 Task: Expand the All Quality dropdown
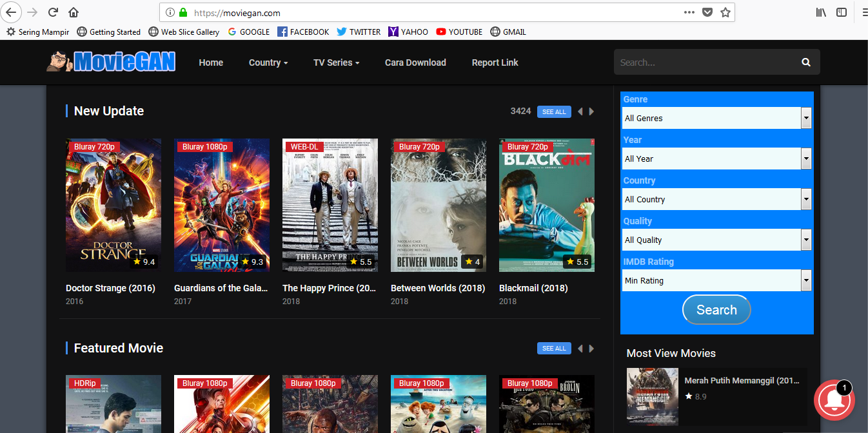pyautogui.click(x=716, y=240)
